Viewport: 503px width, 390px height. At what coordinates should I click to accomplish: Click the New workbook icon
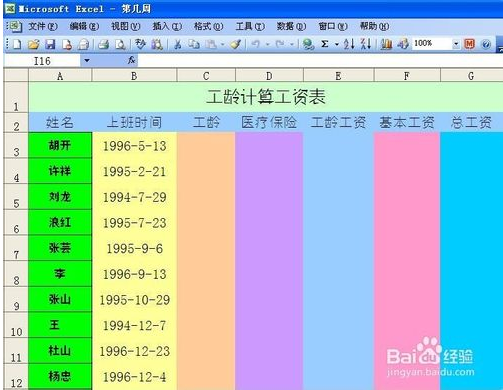(17, 44)
